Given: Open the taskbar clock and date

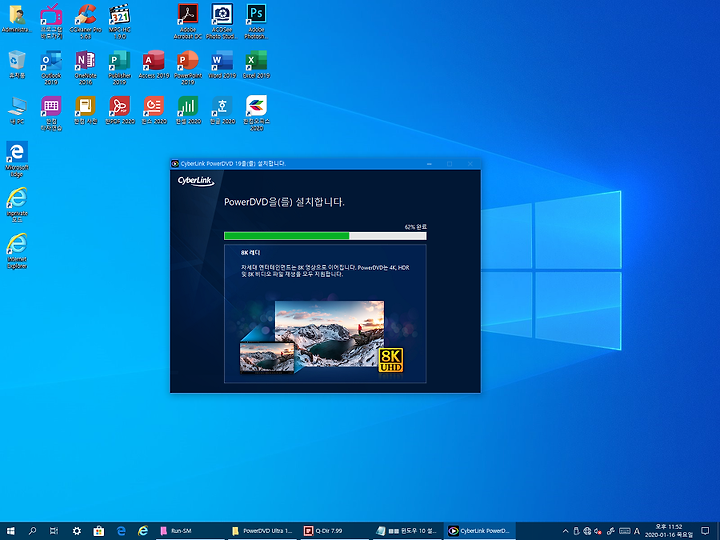Looking at the screenshot, I should [669, 531].
